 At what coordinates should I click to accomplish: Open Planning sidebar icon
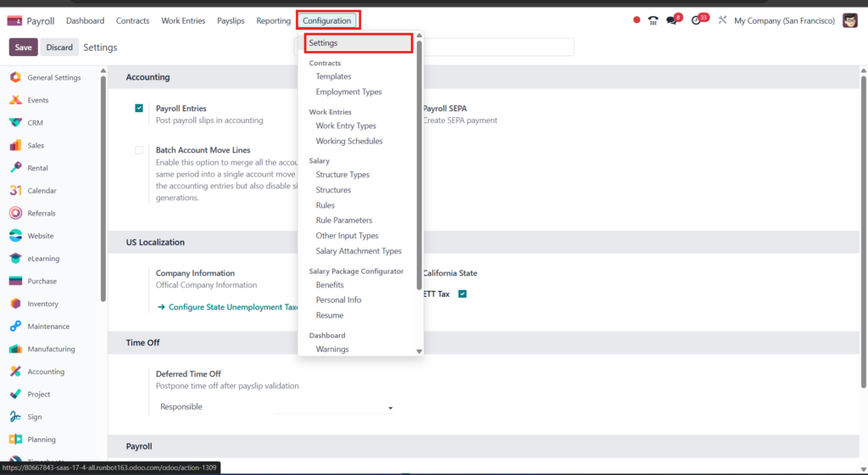(x=15, y=439)
